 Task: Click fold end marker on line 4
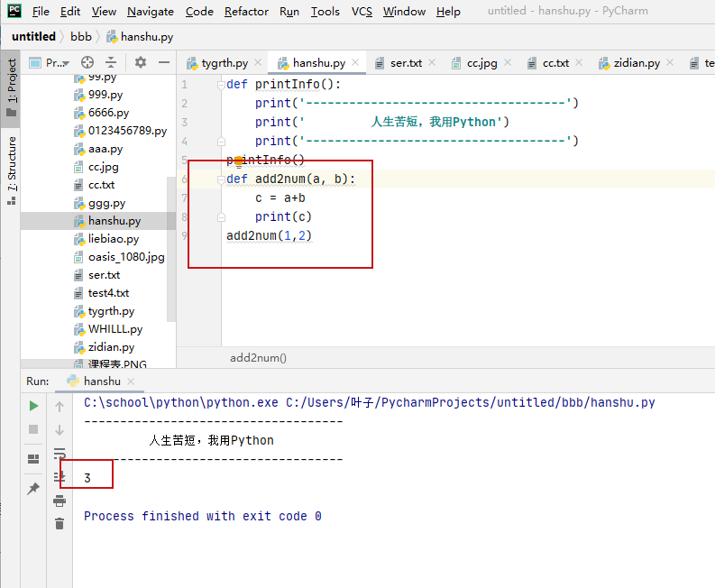221,142
